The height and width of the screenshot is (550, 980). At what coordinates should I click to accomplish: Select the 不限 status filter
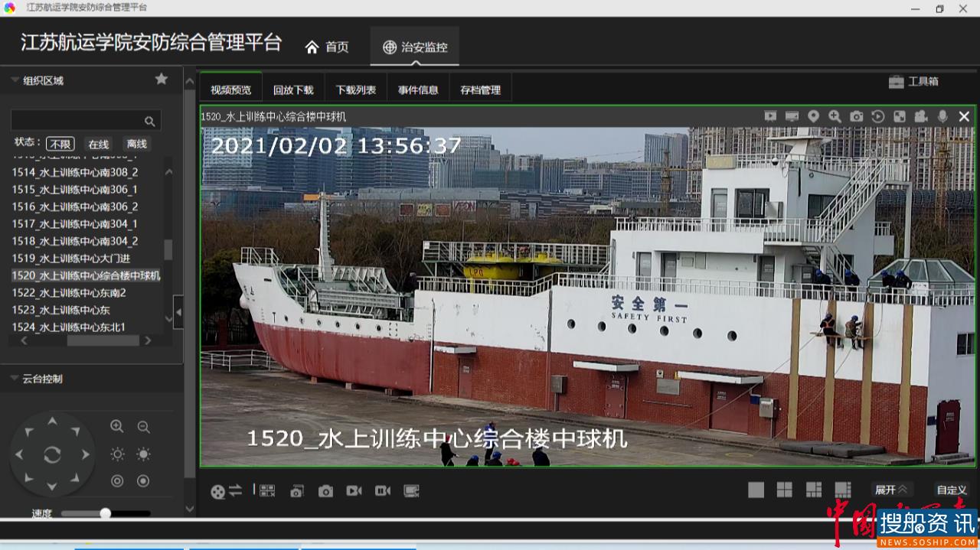coord(60,144)
